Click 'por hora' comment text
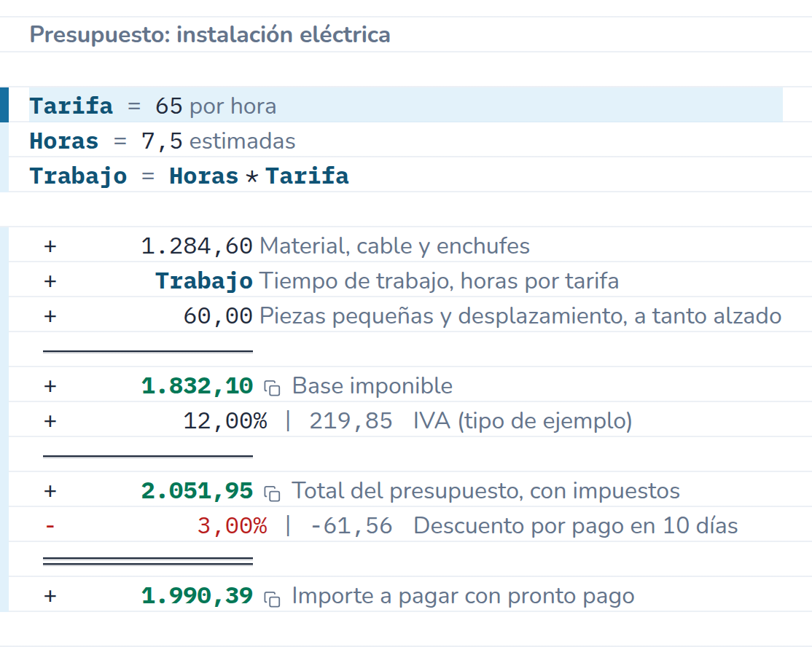This screenshot has height=647, width=812. tap(233, 106)
